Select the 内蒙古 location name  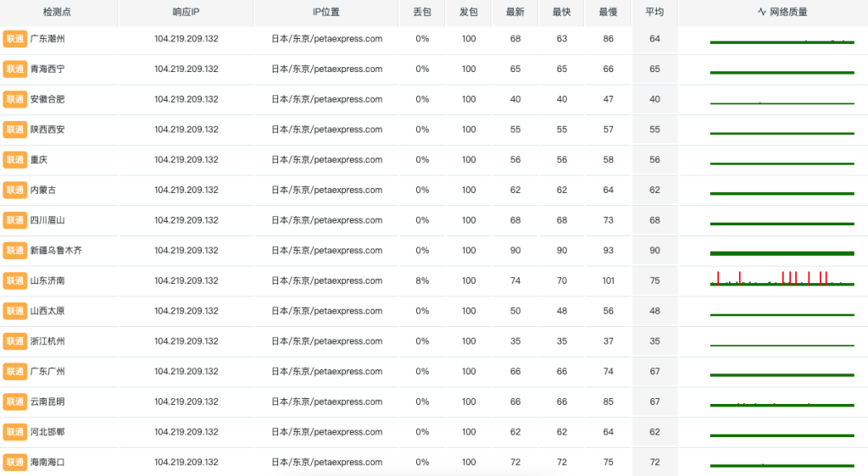tap(43, 191)
